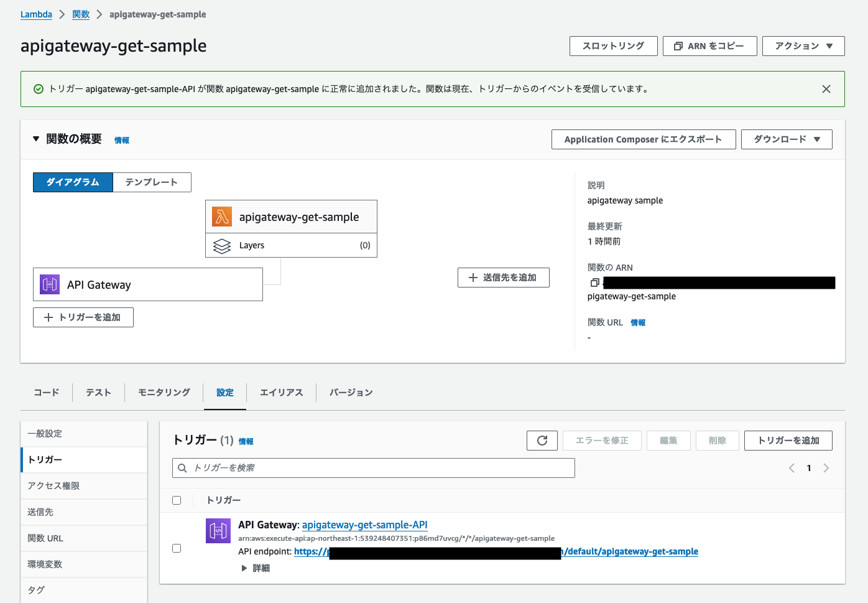Image resolution: width=868 pixels, height=603 pixels.
Task: Click the API Gateway icon in trigger row
Action: tap(218, 531)
